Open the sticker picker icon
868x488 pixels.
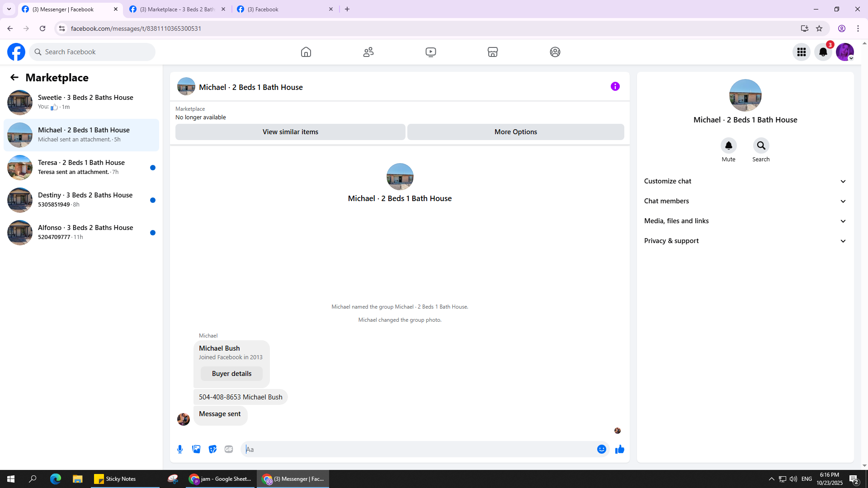[x=212, y=449]
